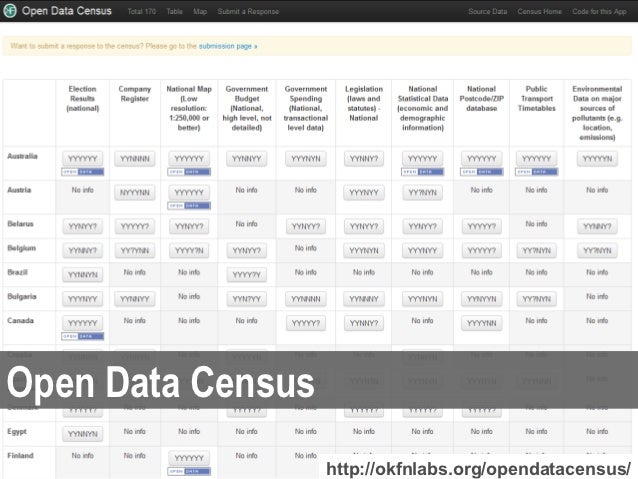Open Australia's Company Register YYNNNN button
Screen dimensions: 638x479
coord(135,159)
